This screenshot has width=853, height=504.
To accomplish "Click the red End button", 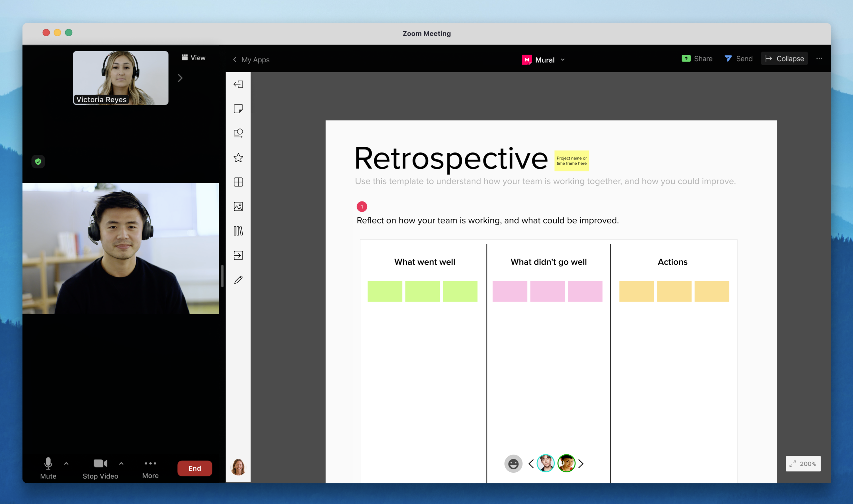I will 195,468.
